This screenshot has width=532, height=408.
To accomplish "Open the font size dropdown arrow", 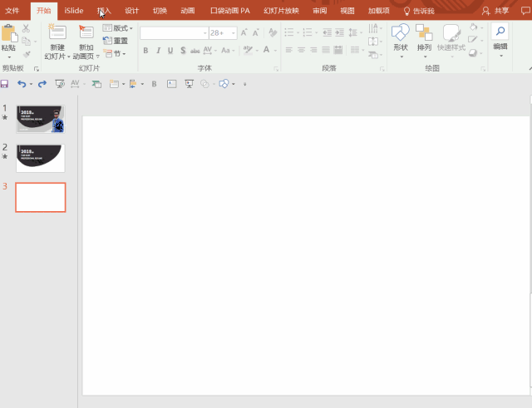I will coord(234,33).
